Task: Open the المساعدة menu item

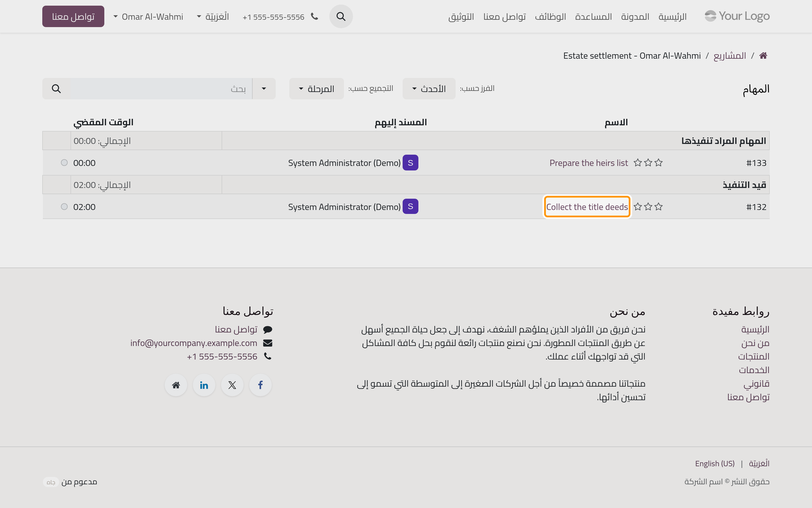Action: (x=593, y=17)
